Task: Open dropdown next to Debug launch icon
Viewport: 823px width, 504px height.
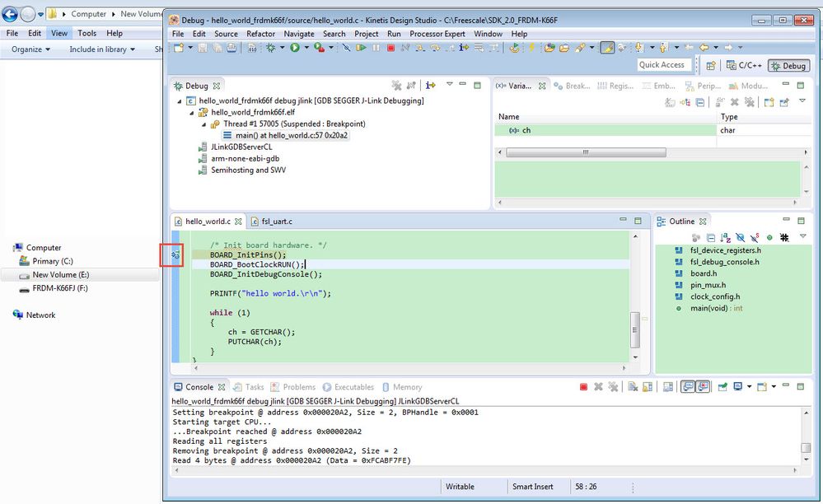Action: click(x=282, y=48)
